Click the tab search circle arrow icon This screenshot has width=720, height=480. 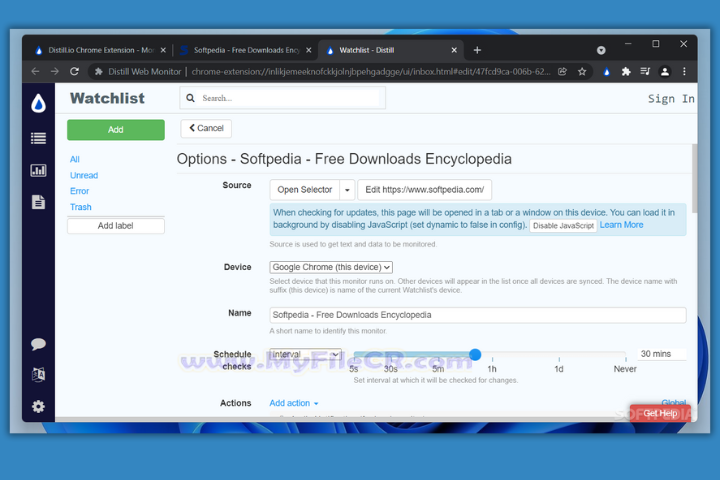[x=601, y=50]
